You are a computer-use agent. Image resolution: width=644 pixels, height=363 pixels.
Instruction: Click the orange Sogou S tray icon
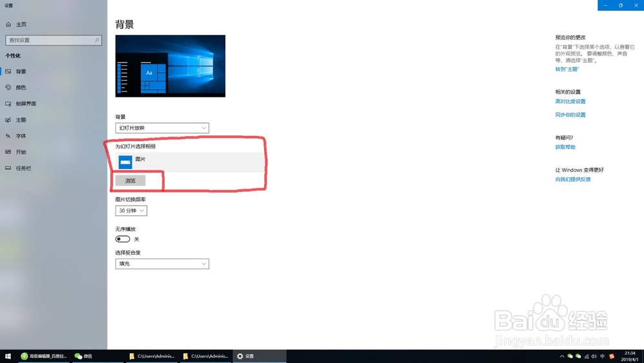[x=612, y=357]
